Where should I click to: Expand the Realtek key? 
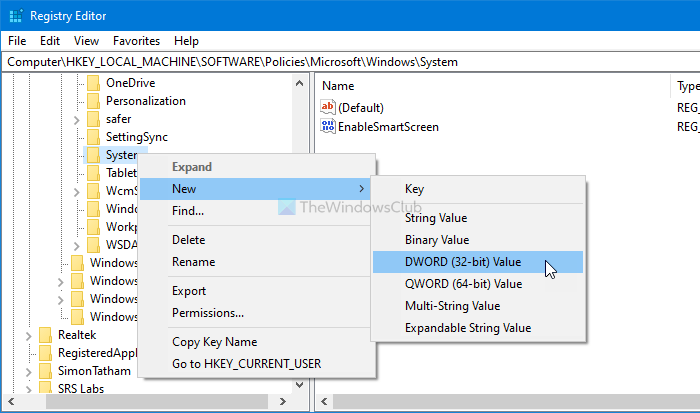point(29,336)
